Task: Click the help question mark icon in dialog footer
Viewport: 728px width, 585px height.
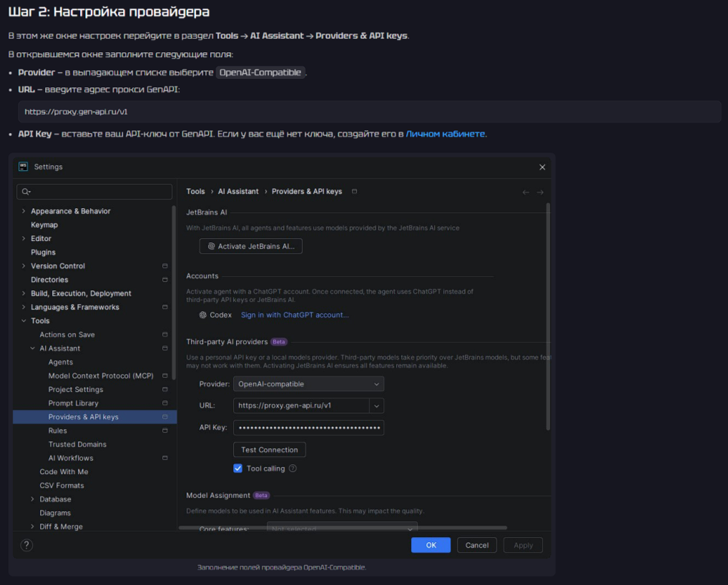Action: point(26,545)
